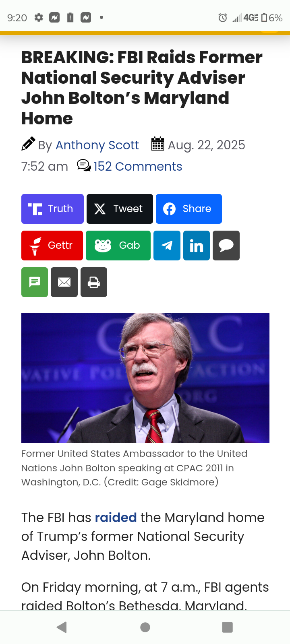Go back with Android back arrow
The width and height of the screenshot is (290, 644).
coord(62,627)
